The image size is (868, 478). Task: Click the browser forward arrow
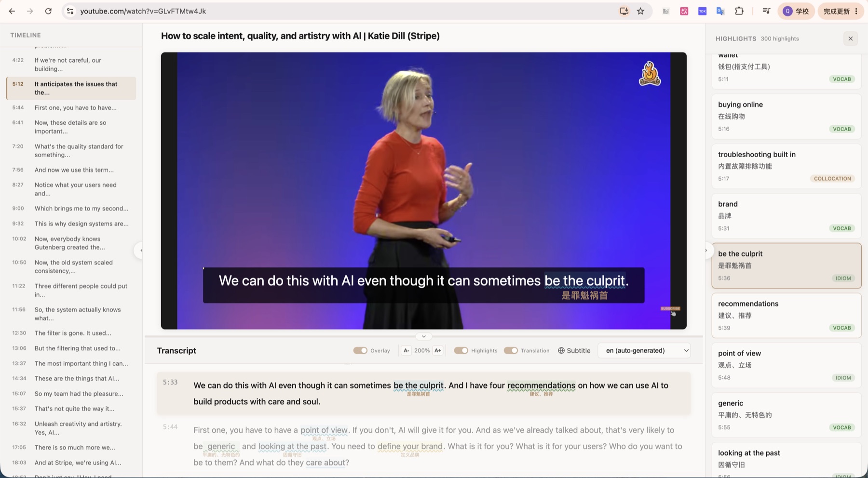(30, 11)
